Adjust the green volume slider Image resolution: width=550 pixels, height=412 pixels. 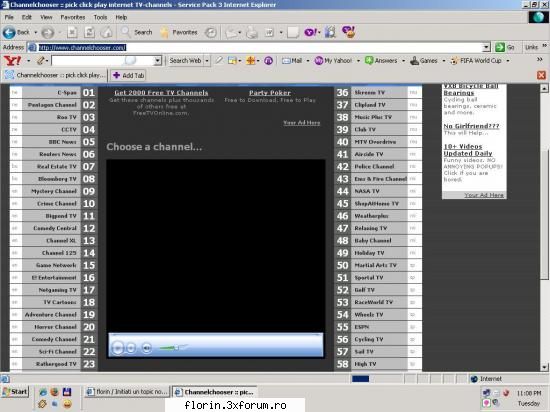tap(173, 347)
